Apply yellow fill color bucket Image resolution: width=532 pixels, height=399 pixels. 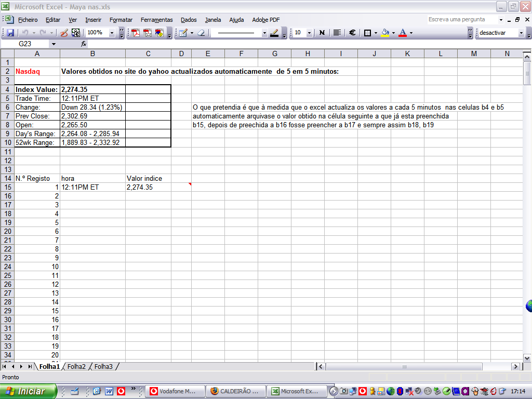[385, 33]
